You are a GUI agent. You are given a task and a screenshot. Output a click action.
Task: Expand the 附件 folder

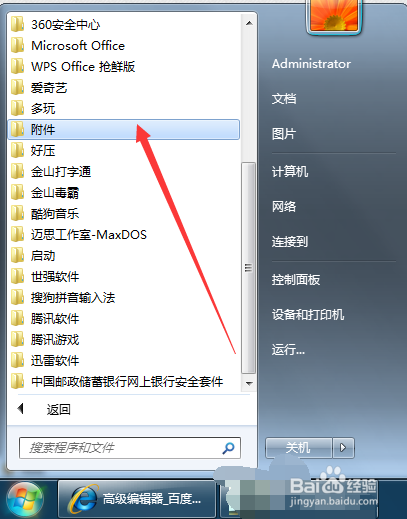[123, 129]
